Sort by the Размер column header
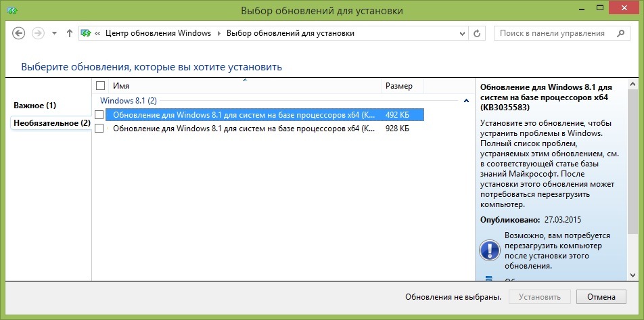Viewport: 644px width, 320px height. click(402, 86)
